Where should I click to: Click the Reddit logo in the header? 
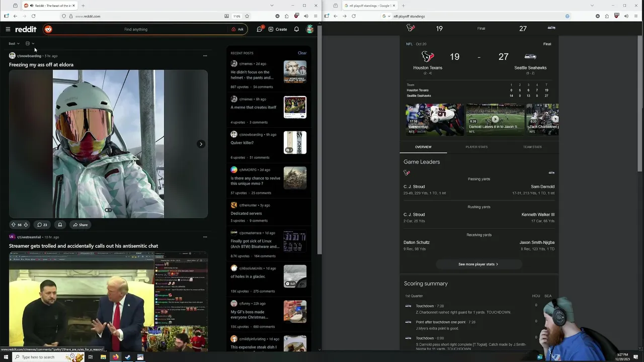26,29
